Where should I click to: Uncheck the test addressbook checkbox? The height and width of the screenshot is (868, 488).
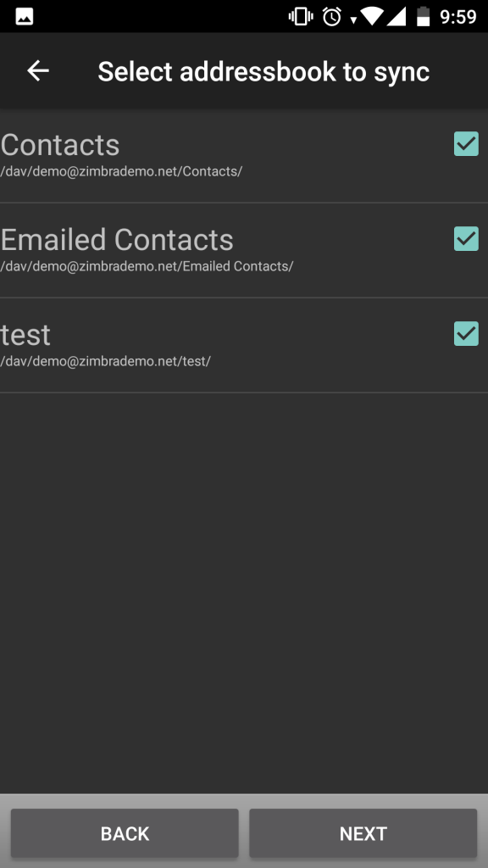[x=466, y=334]
